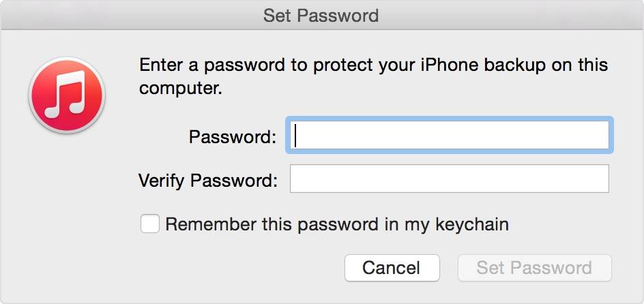Focus the Password input field

450,135
